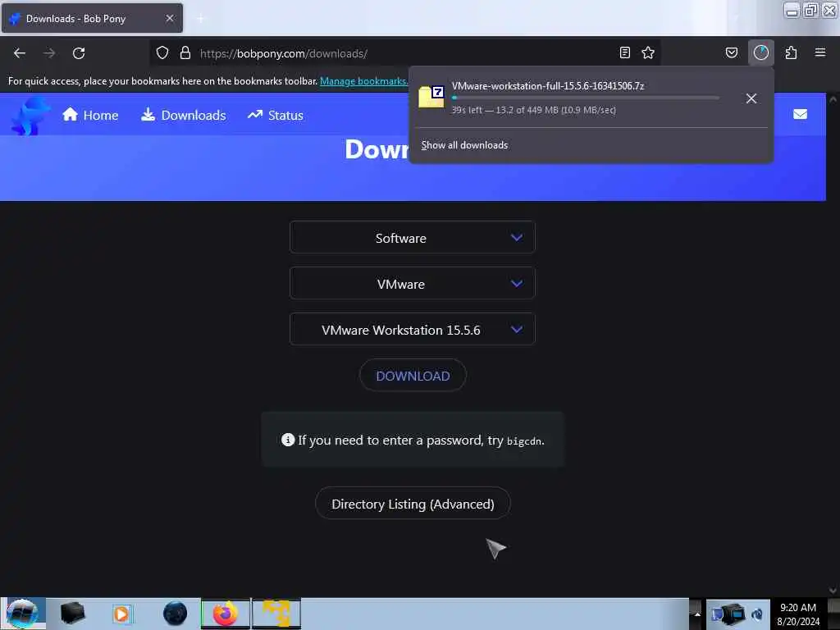
Task: Click the Manage bookmarks link
Action: point(363,81)
